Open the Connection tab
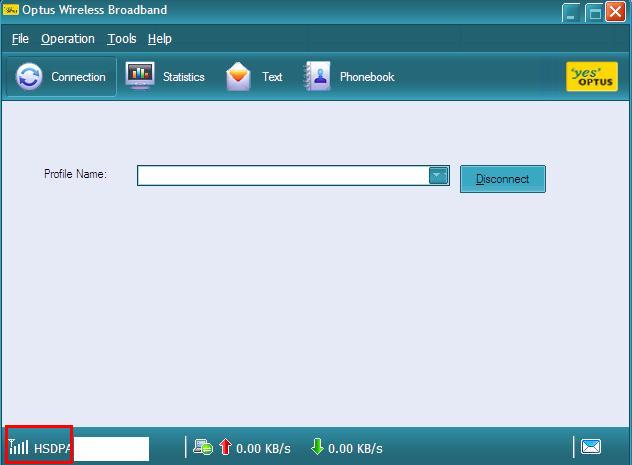The width and height of the screenshot is (632, 465). point(61,77)
